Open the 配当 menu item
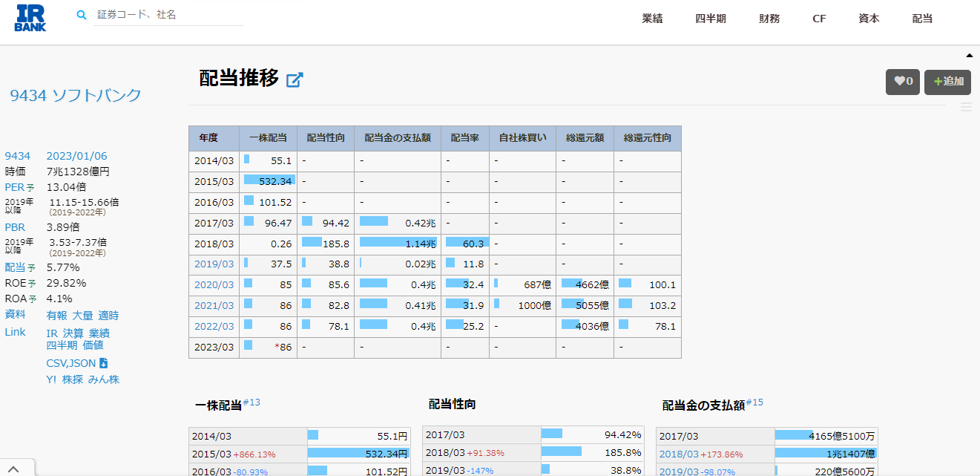Viewport: 980px width, 476px height. [x=922, y=19]
